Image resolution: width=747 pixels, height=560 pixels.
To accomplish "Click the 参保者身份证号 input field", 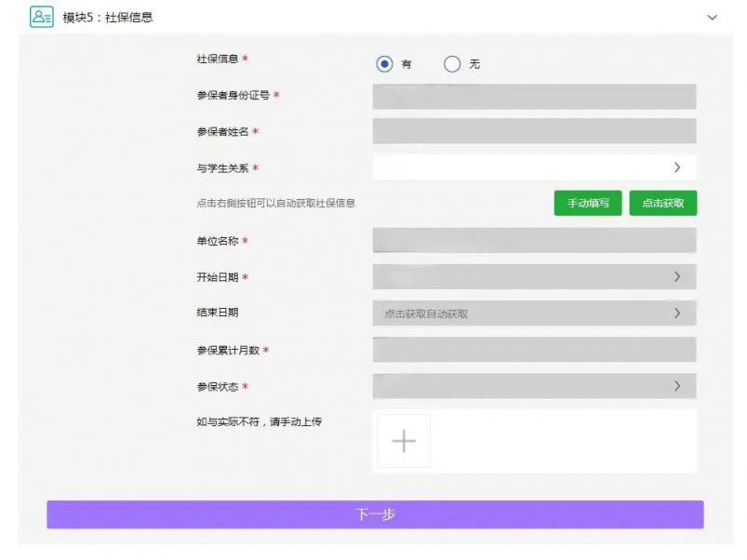I will [534, 97].
